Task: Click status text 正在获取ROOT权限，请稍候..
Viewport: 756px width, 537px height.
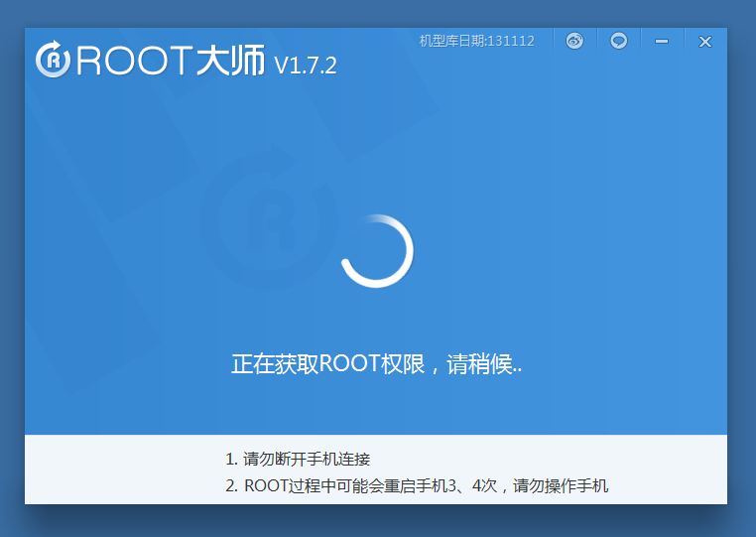Action: click(x=376, y=363)
